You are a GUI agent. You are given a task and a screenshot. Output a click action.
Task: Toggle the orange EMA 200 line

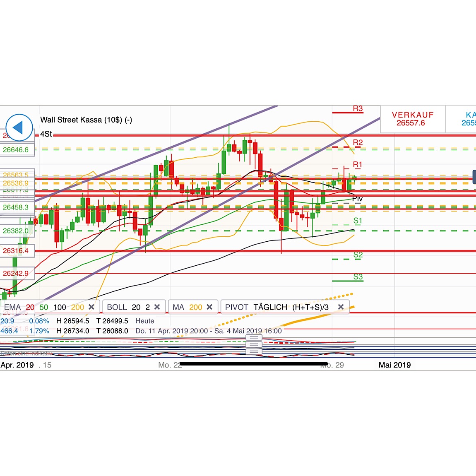click(77, 307)
